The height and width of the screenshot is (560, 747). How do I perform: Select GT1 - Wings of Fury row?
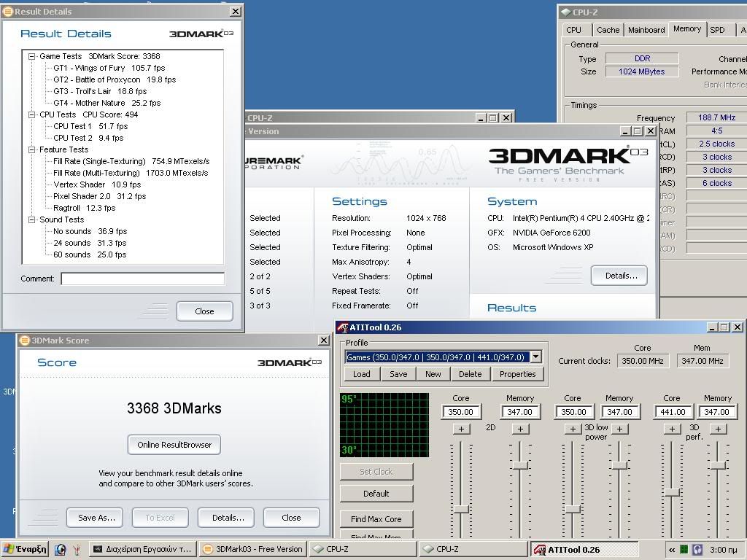coord(109,68)
